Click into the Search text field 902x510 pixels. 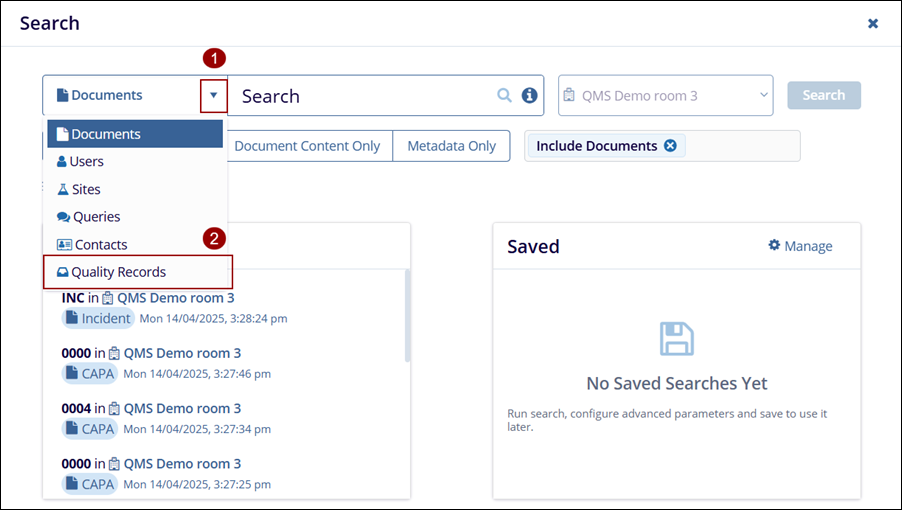pyautogui.click(x=365, y=96)
